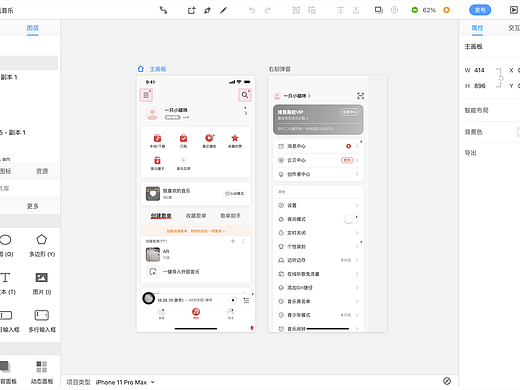
Task: Click the 收藏歌单 tab in mockup
Action: (x=196, y=216)
